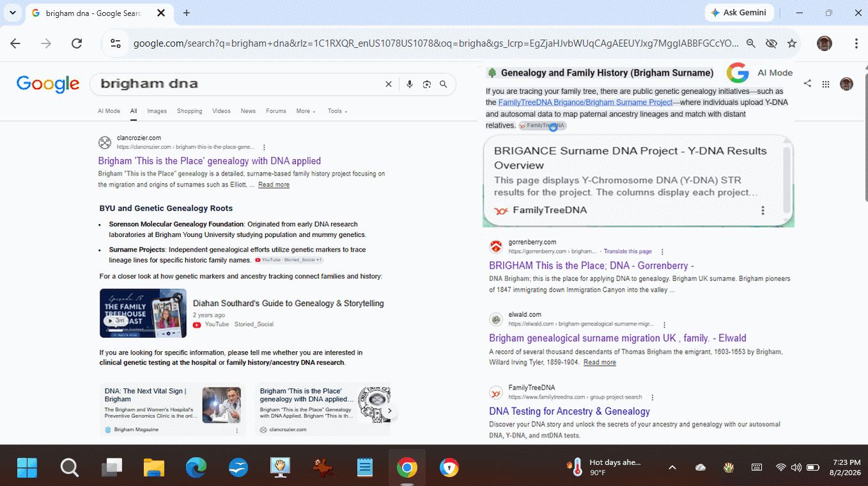
Task: Open "Diahan Southard's Guide to Genealogy & Storytelling"
Action: (x=288, y=303)
